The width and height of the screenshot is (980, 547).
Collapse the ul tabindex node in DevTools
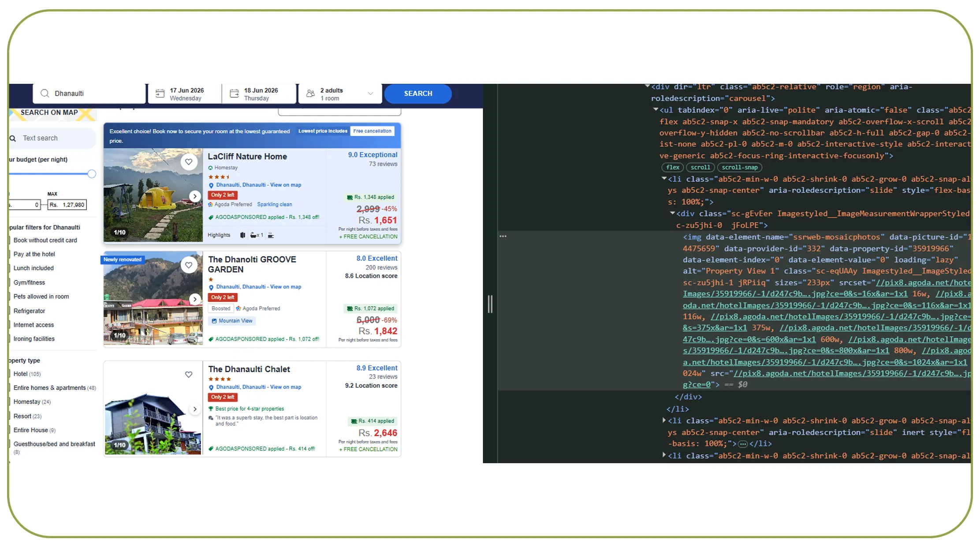pyautogui.click(x=656, y=110)
